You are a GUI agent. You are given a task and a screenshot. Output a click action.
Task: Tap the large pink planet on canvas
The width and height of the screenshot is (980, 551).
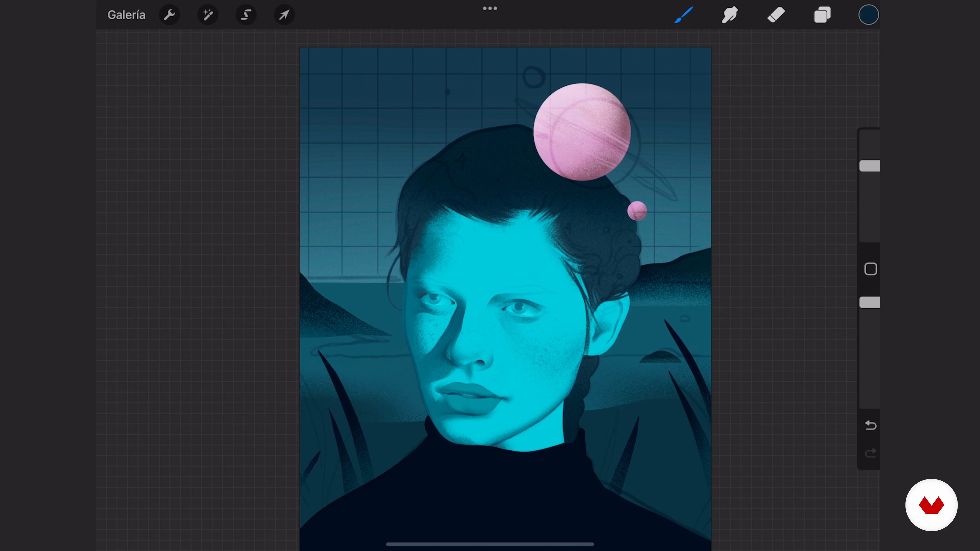[x=582, y=132]
